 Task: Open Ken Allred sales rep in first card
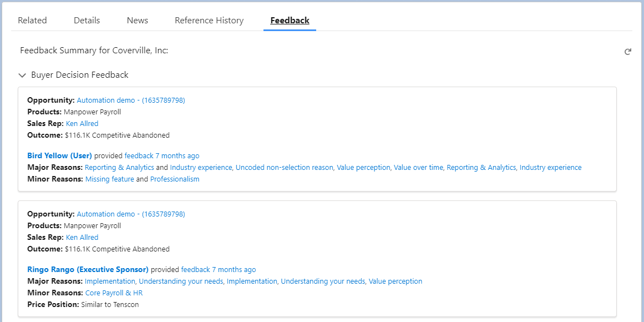(82, 123)
